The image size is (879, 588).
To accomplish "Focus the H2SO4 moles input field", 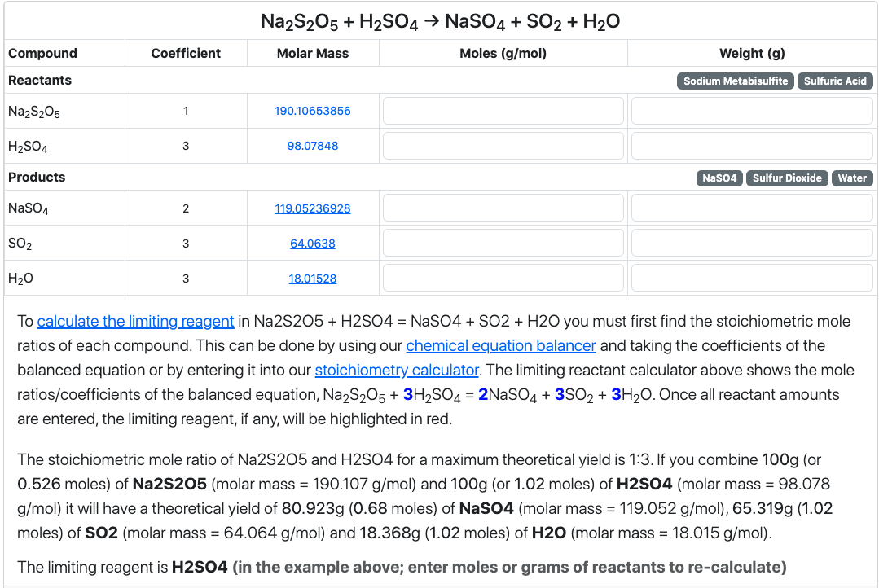I will (x=503, y=146).
